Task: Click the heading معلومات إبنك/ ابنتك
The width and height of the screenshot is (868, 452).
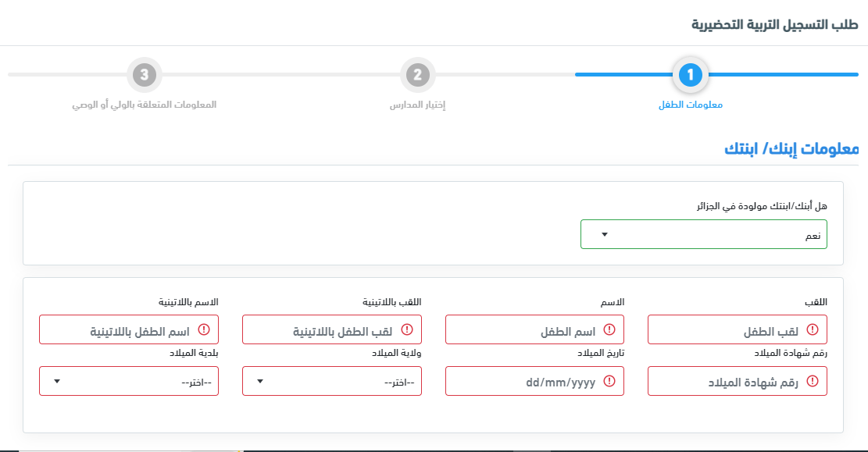Action: (791, 149)
